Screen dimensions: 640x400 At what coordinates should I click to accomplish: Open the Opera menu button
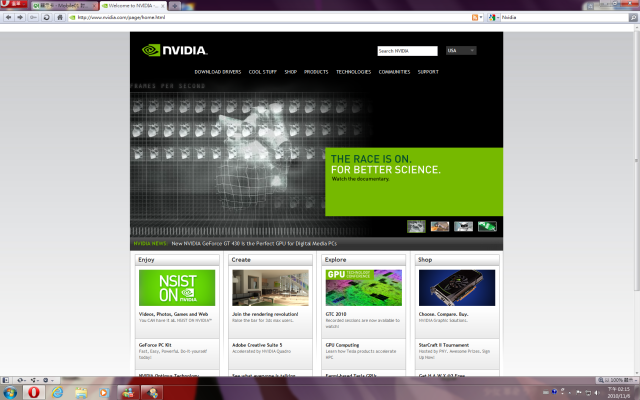pos(13,4)
